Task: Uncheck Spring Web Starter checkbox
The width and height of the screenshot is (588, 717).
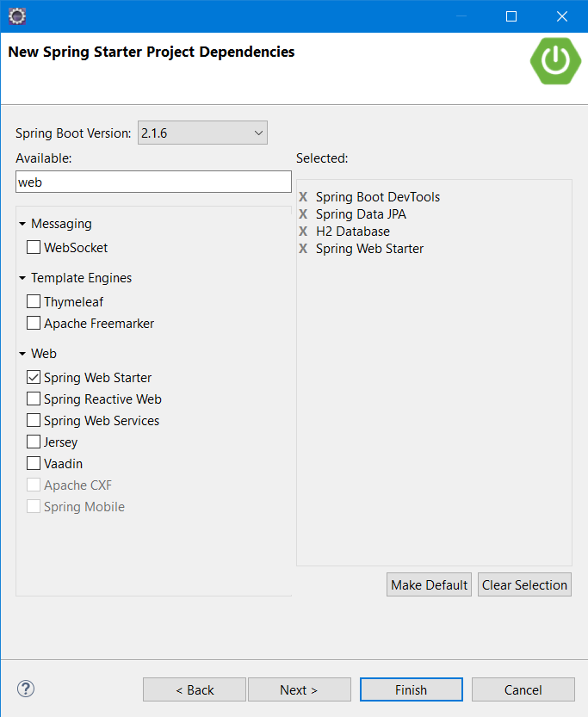Action: [x=34, y=377]
